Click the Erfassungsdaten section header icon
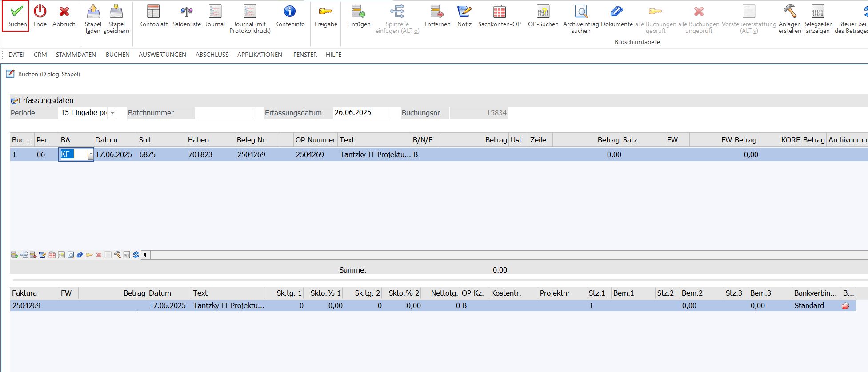This screenshot has width=868, height=372. click(14, 101)
